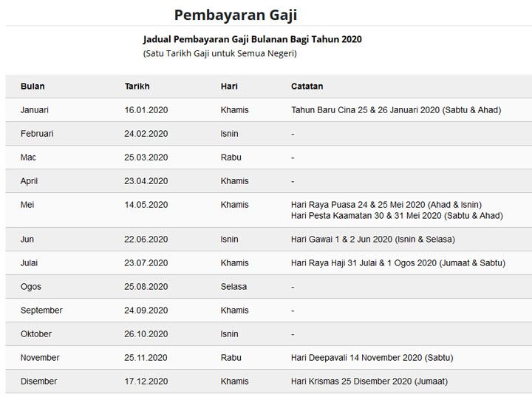This screenshot has width=532, height=400.
Task: Click the Hari Krismas note
Action: (x=369, y=382)
